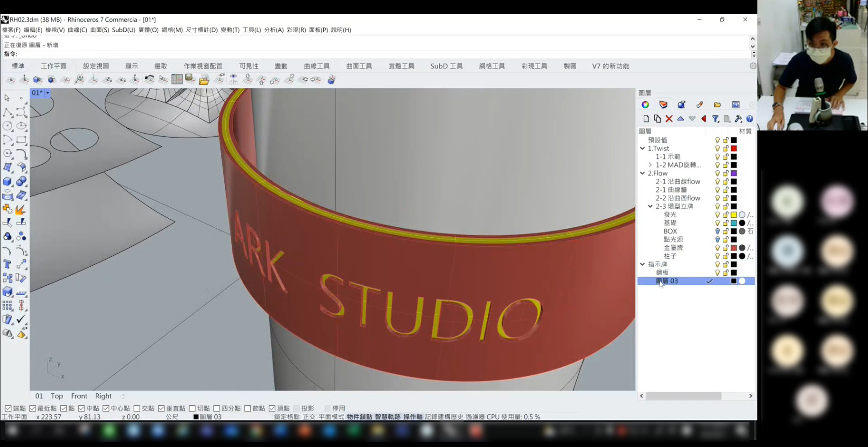
Task: Open the toolbar options gear
Action: (x=753, y=66)
